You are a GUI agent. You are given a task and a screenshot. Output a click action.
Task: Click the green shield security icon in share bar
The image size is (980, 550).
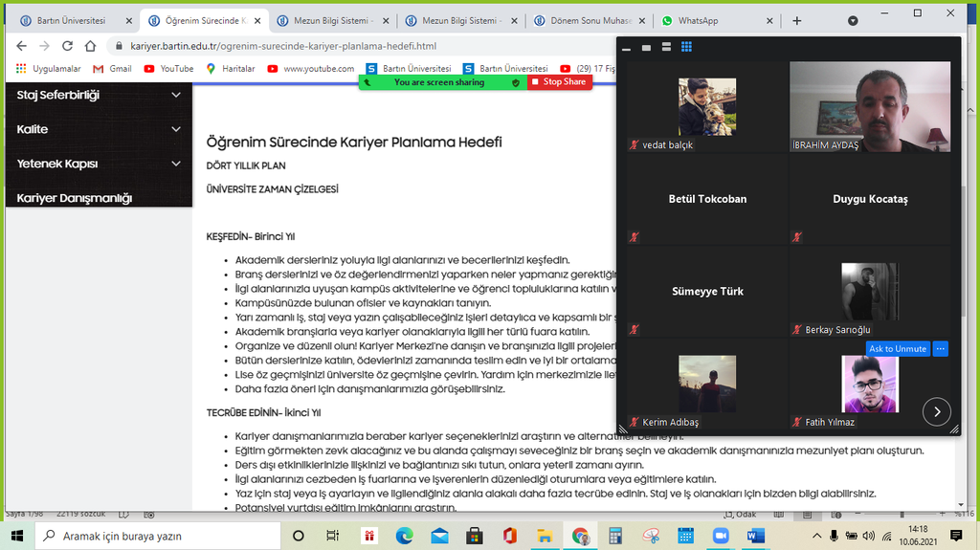pos(516,82)
